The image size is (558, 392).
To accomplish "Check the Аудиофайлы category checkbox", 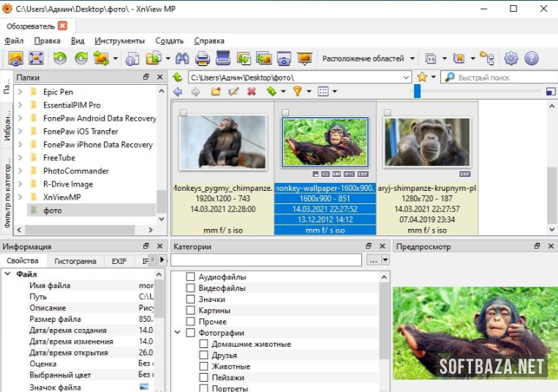I will pos(191,277).
